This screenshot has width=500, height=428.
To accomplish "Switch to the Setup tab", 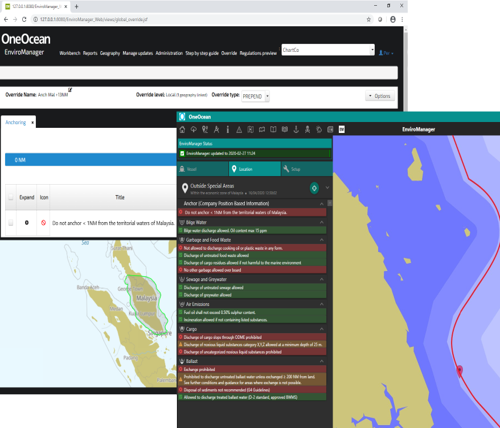I will (306, 169).
